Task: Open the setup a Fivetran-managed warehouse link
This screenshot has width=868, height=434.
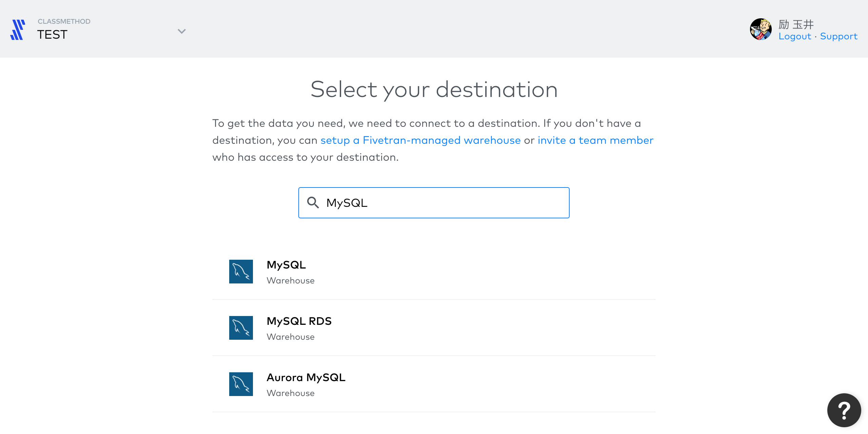Action: (420, 140)
